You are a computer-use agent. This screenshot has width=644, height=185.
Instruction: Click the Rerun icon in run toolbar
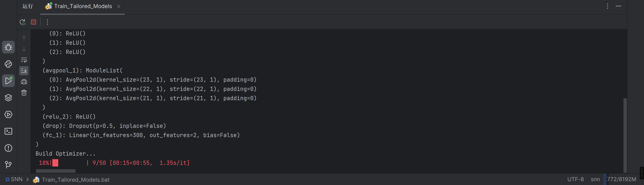(x=23, y=22)
